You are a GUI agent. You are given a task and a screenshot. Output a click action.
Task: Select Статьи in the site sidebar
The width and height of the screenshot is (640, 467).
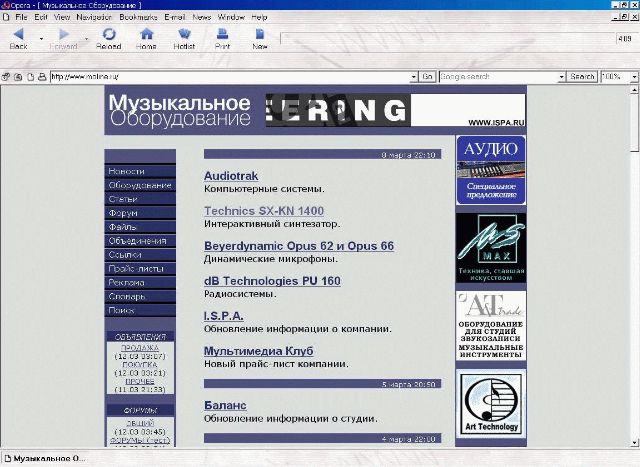[140, 199]
